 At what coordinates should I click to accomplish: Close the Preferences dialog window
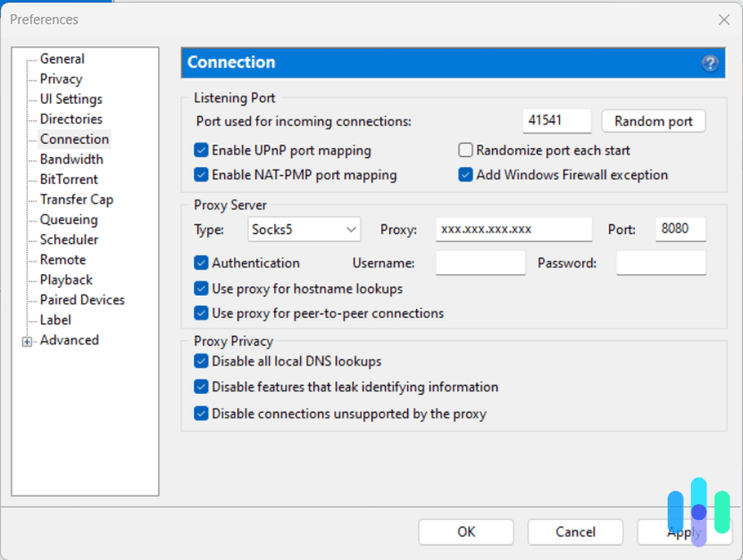724,20
